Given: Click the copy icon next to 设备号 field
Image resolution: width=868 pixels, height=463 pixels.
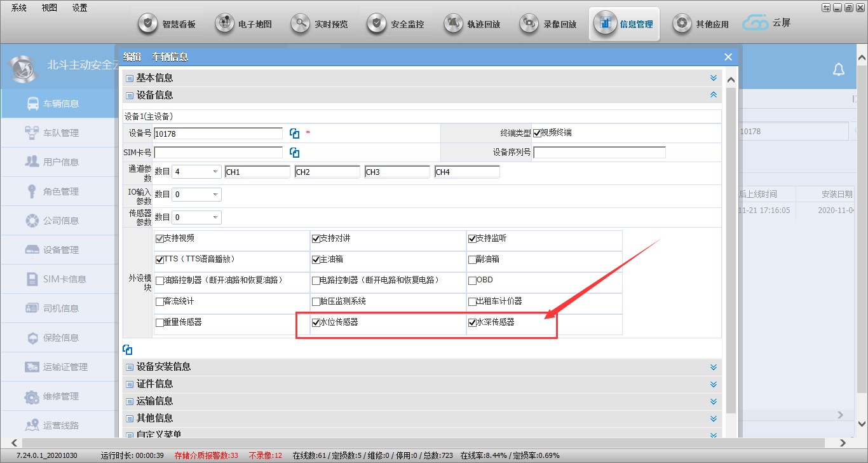Looking at the screenshot, I should (x=294, y=134).
